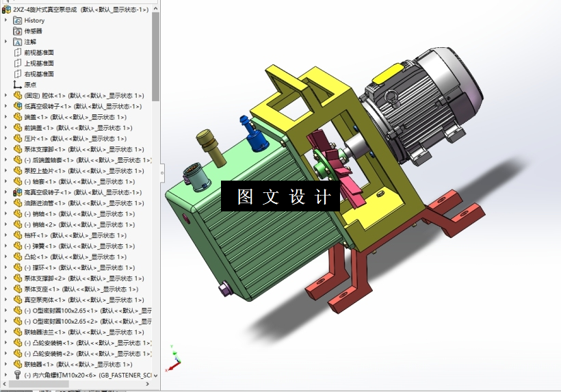Click the 注解 annotations folder icon
Screen dimensions: 561x392
(x=18, y=42)
